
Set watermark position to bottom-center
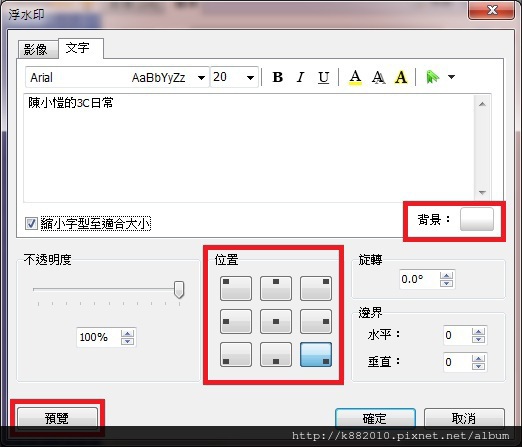click(x=276, y=355)
